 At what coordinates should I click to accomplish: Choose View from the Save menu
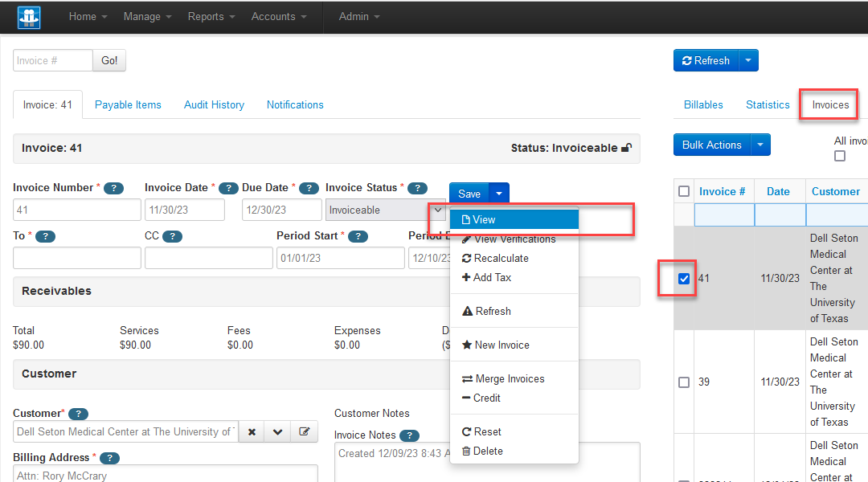(514, 219)
